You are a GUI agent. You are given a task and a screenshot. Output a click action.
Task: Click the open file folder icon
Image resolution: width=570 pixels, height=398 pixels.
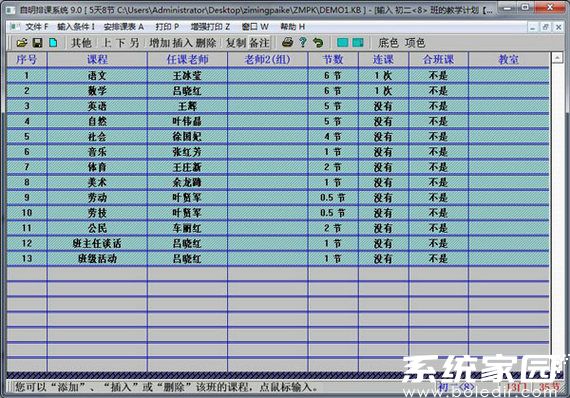(22, 43)
